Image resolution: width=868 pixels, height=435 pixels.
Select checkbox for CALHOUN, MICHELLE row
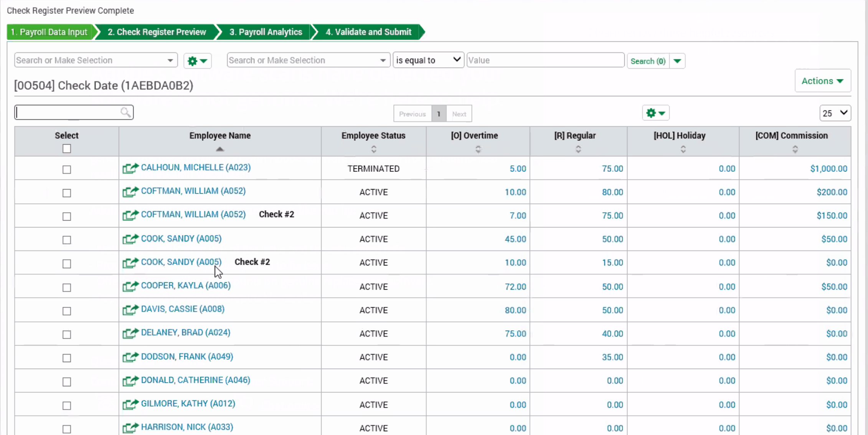pyautogui.click(x=67, y=170)
